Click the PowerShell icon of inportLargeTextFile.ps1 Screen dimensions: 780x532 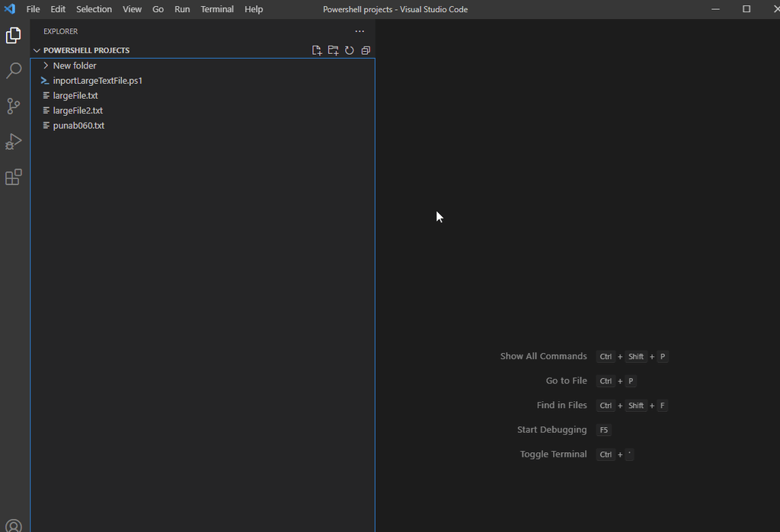tap(45, 81)
